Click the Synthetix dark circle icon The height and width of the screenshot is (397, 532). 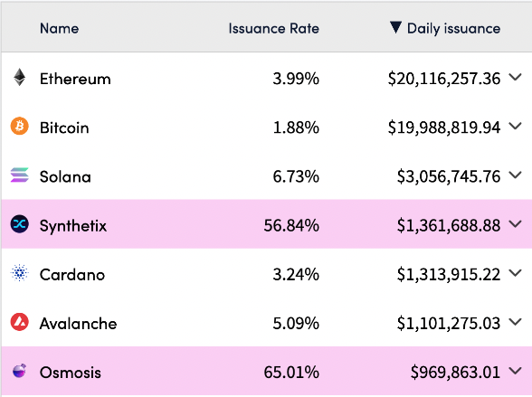point(19,224)
